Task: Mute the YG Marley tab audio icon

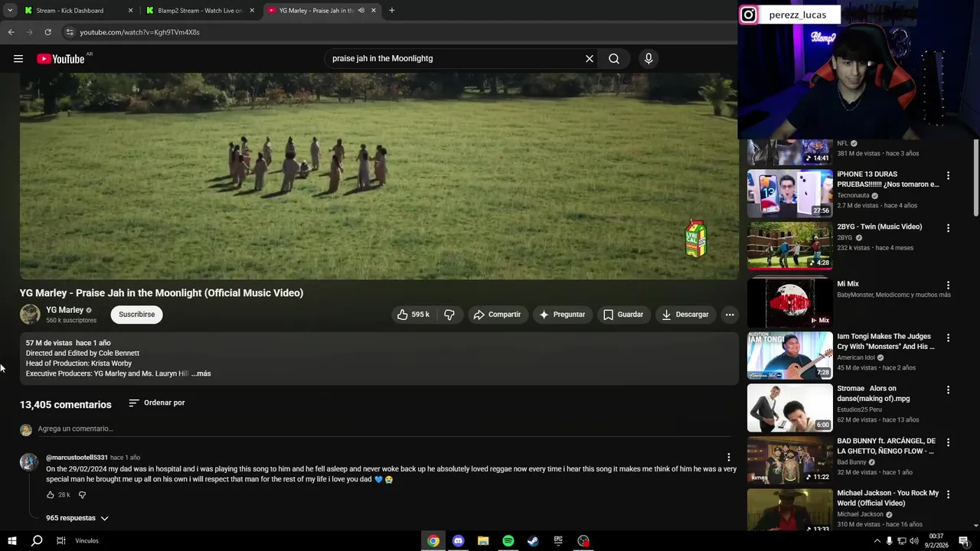Action: pyautogui.click(x=361, y=11)
